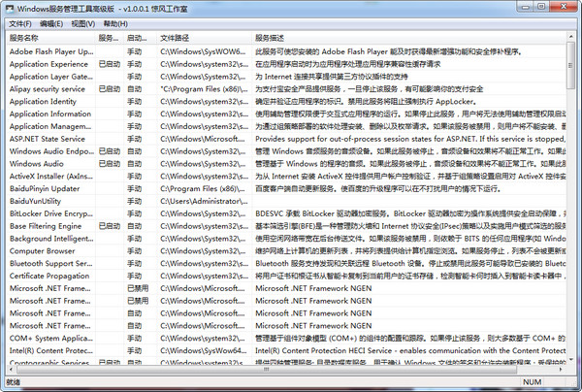Select Base Filtering Engine service
Viewport: 582px width, 392px height.
point(46,226)
